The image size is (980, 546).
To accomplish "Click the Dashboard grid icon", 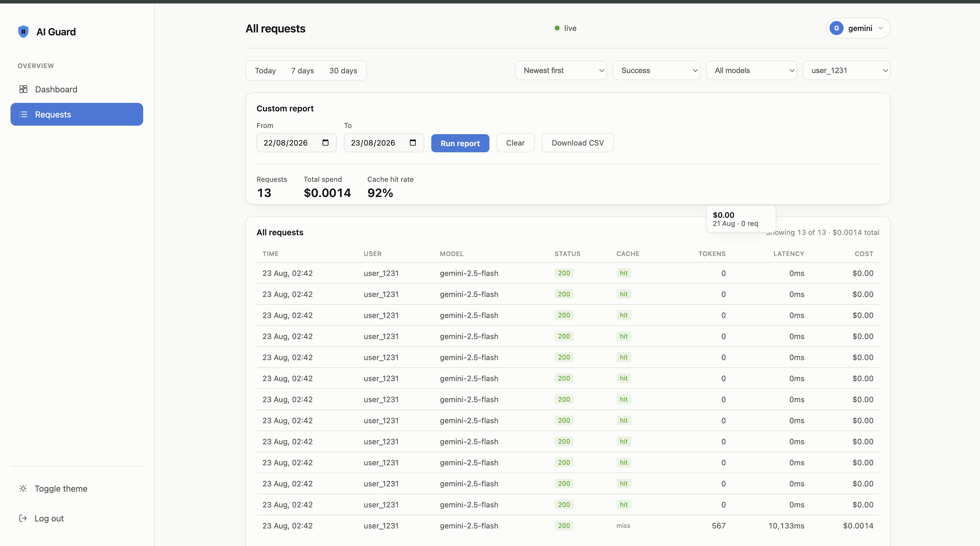I will (23, 89).
